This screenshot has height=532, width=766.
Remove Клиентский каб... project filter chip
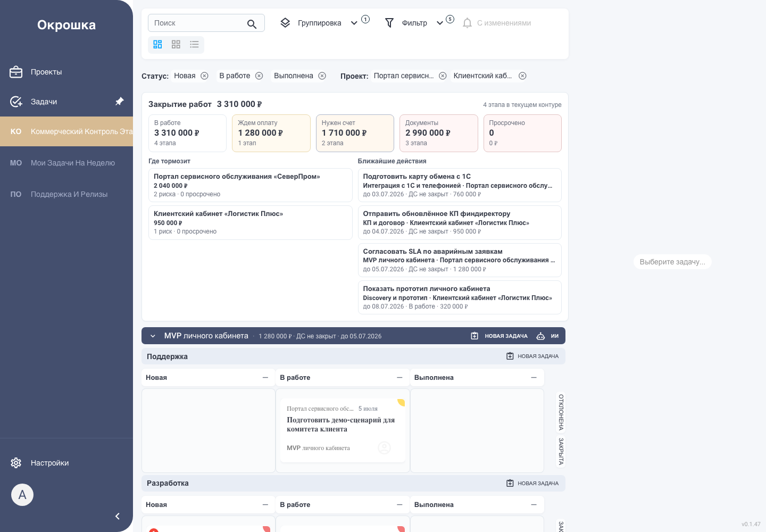pos(522,76)
